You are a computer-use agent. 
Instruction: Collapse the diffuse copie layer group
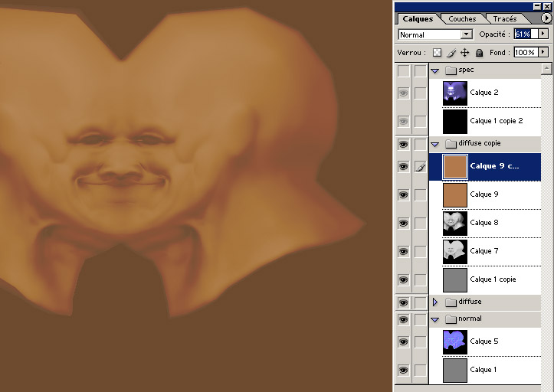tap(435, 145)
